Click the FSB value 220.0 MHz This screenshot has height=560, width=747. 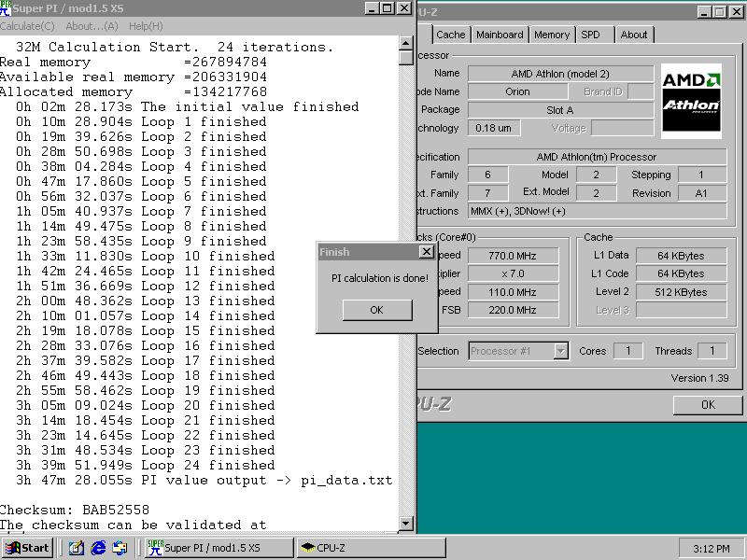click(513, 310)
